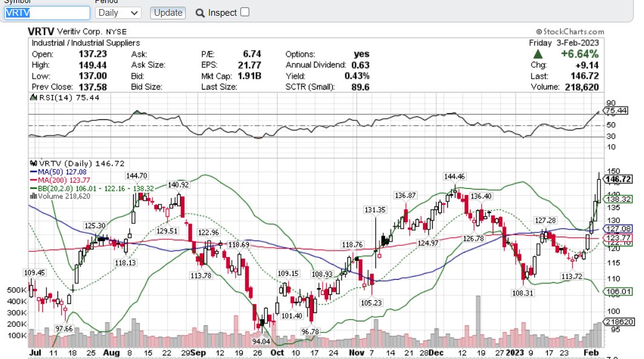Click the Chg +9.14 value
The width and height of the screenshot is (644, 359).
pos(587,65)
